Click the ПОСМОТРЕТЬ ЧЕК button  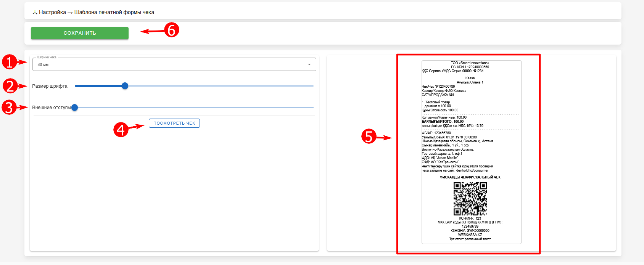pos(174,123)
